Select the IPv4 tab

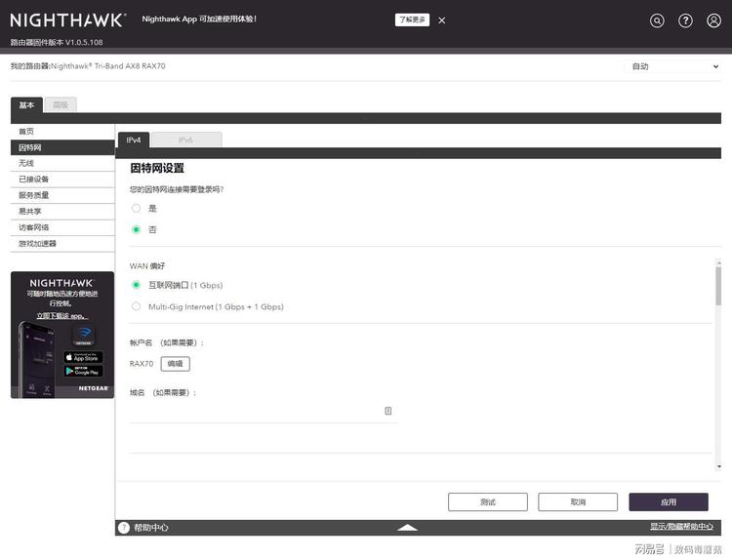pos(134,140)
